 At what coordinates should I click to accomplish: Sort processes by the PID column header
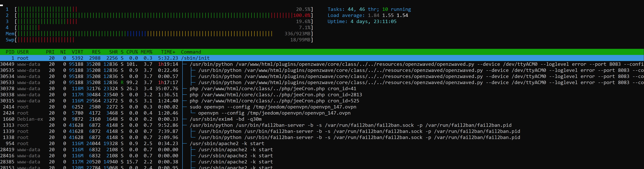point(10,52)
